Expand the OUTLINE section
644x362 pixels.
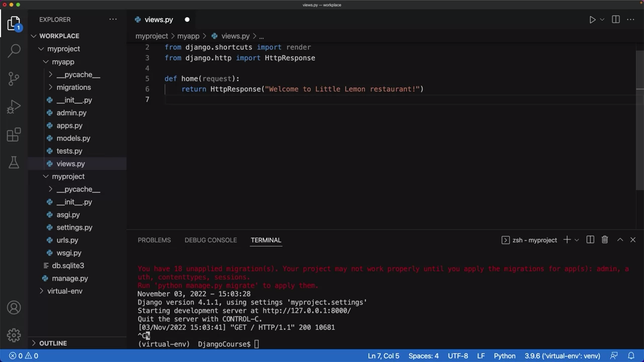(x=53, y=343)
